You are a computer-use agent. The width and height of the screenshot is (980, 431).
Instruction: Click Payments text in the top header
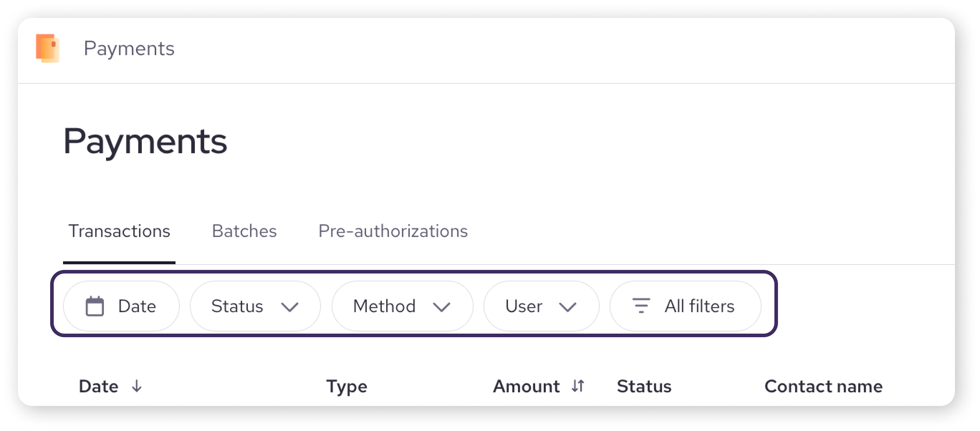point(129,48)
